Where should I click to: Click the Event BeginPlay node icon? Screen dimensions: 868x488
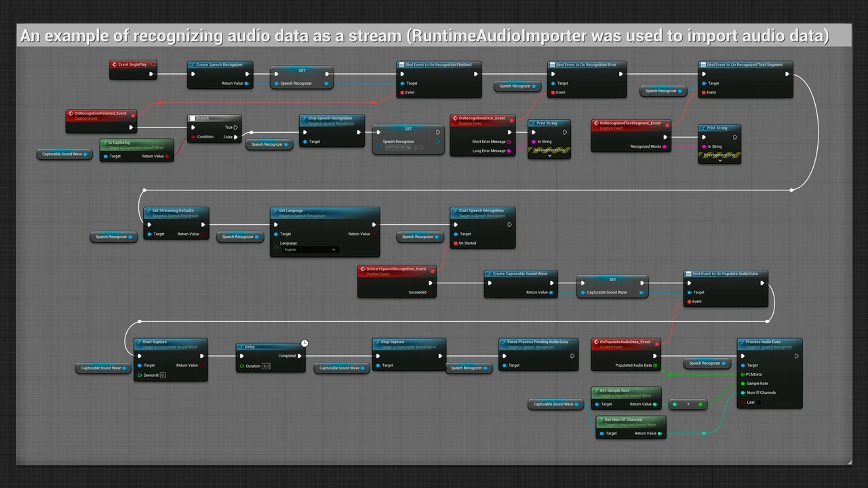pos(115,65)
